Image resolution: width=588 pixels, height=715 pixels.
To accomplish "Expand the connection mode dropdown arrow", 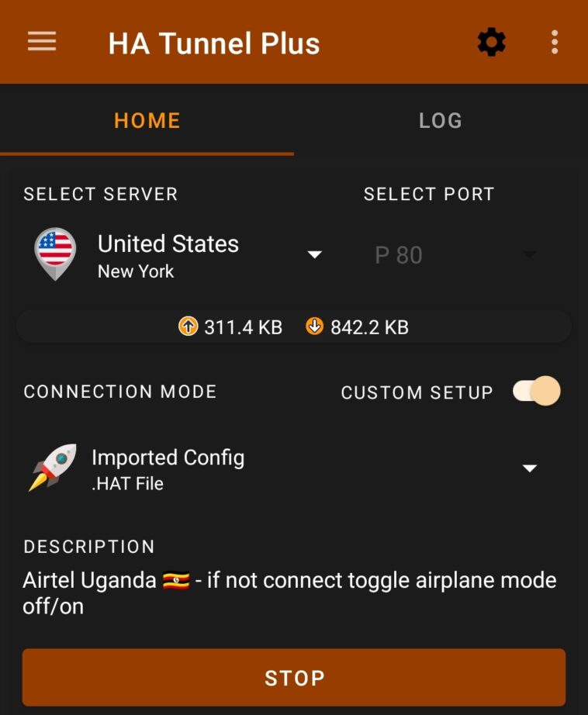I will click(530, 468).
